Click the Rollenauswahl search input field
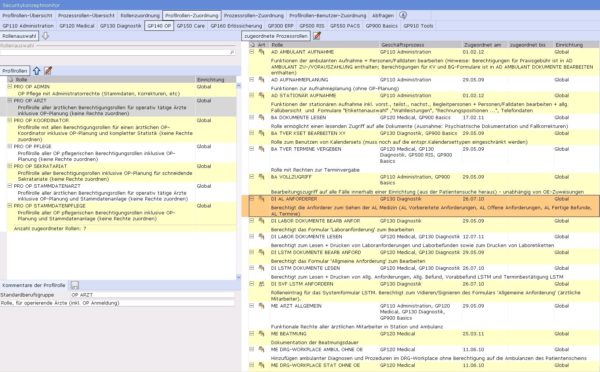 pos(117,52)
